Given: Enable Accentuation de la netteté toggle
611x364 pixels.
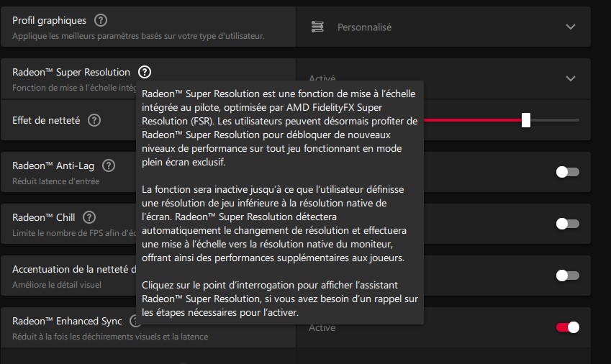Looking at the screenshot, I should coord(567,276).
